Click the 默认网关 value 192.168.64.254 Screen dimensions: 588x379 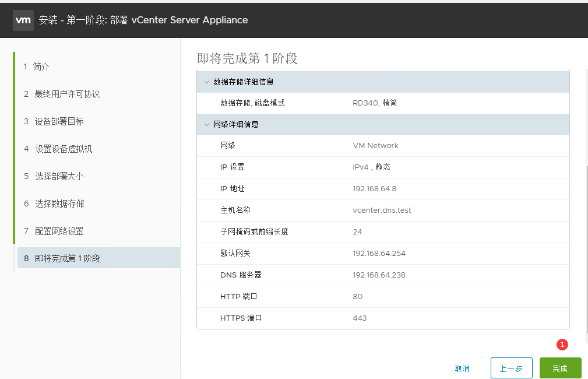tap(379, 254)
